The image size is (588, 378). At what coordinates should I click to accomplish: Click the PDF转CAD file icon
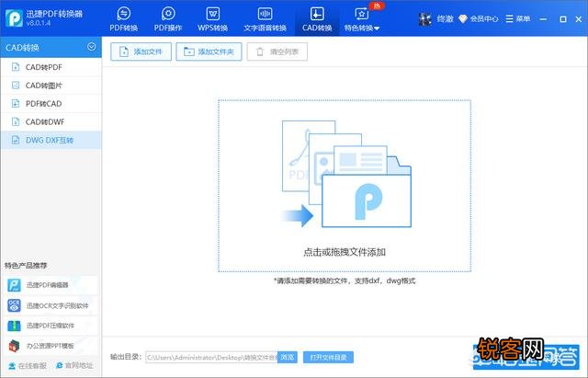[x=16, y=104]
